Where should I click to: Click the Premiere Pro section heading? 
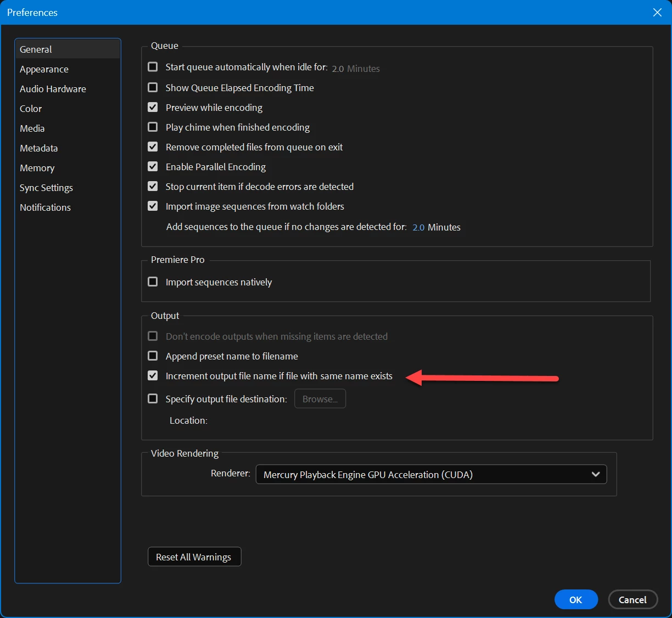point(178,260)
